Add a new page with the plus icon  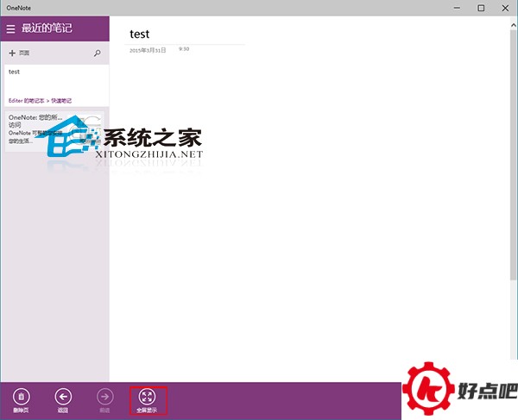tap(12, 53)
